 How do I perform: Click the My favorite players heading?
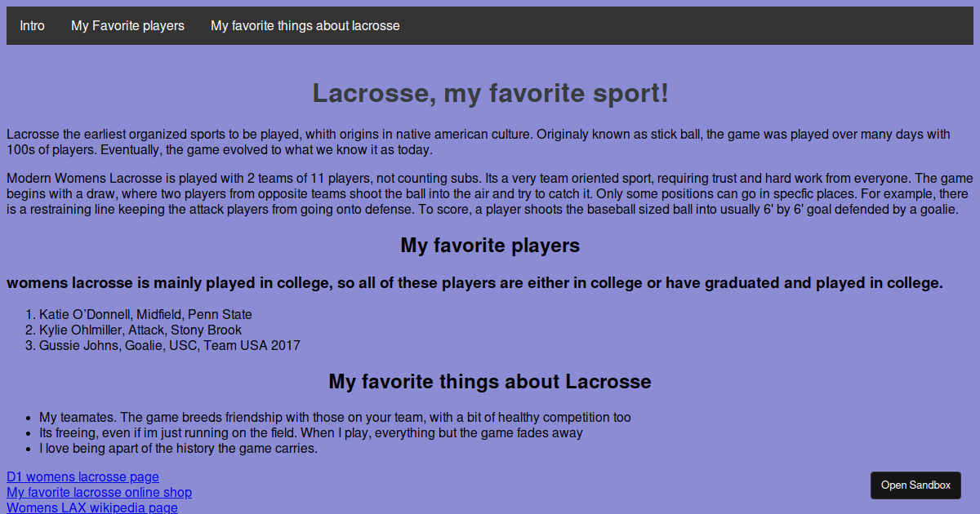click(x=490, y=245)
